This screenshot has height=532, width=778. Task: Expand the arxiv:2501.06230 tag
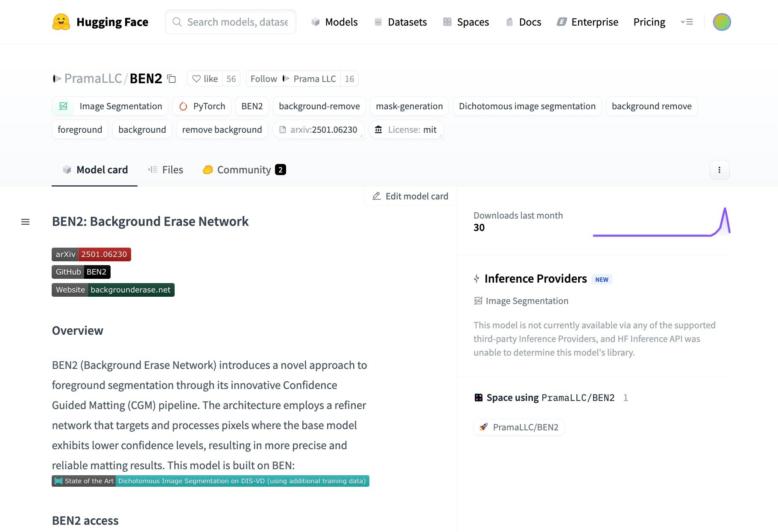318,130
